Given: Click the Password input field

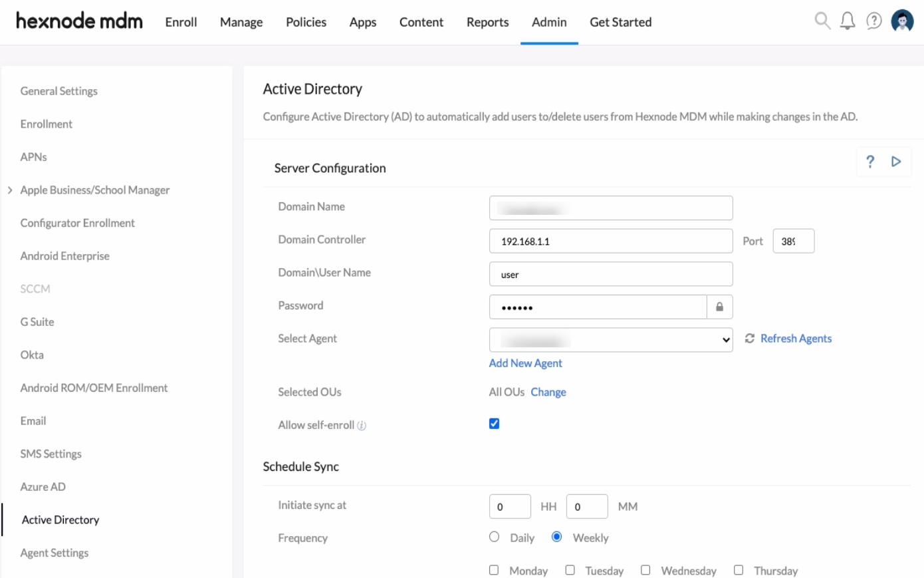Looking at the screenshot, I should (x=598, y=307).
